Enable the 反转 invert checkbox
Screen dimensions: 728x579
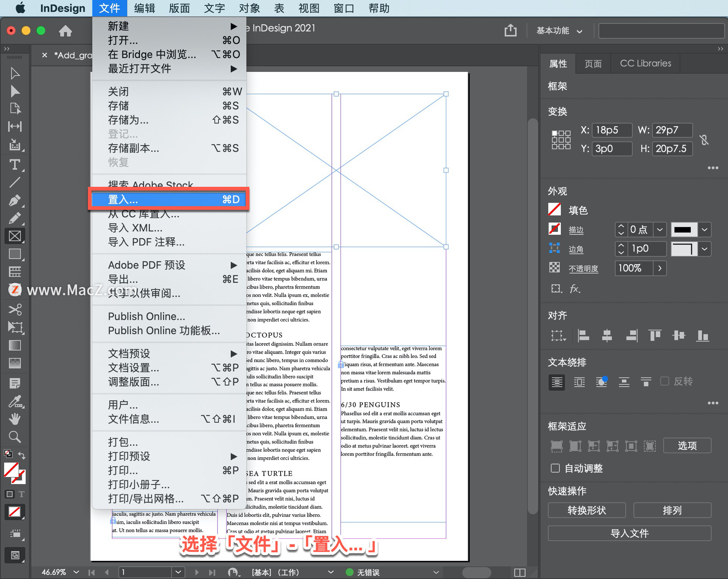point(664,381)
